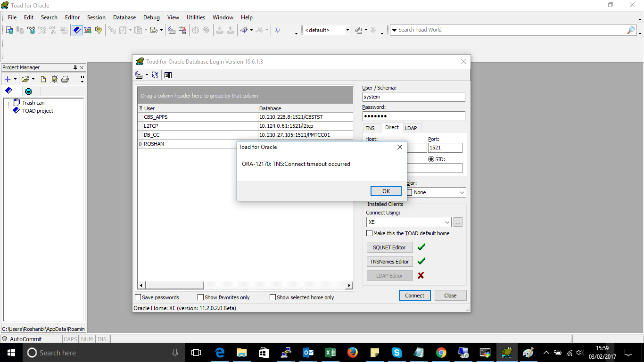
Task: Click the refresh icon in login toolbar
Action: [155, 75]
